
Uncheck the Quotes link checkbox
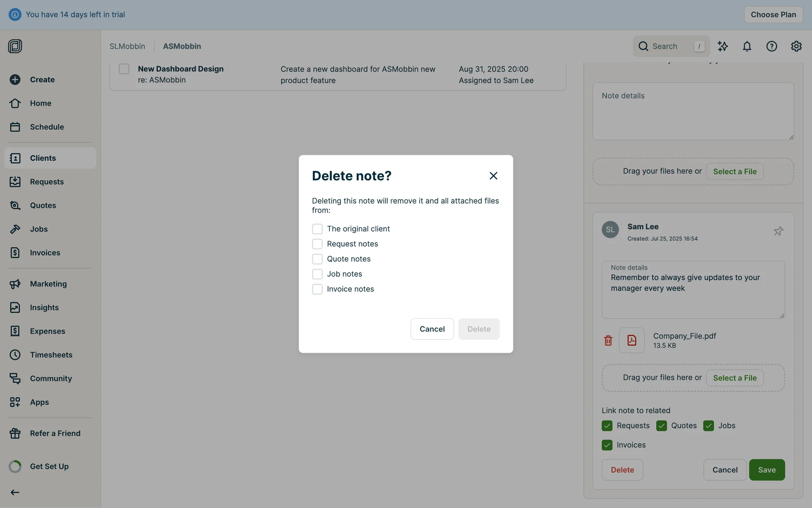pyautogui.click(x=661, y=426)
